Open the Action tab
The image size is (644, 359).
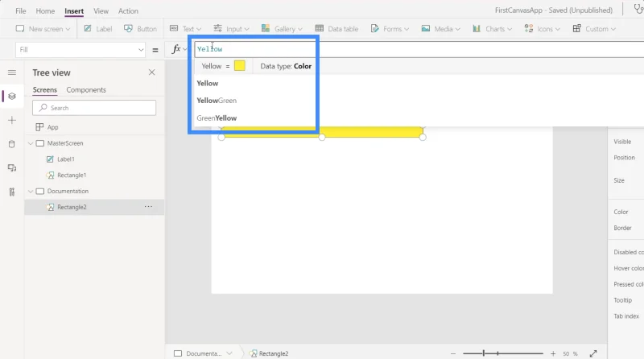tap(128, 11)
